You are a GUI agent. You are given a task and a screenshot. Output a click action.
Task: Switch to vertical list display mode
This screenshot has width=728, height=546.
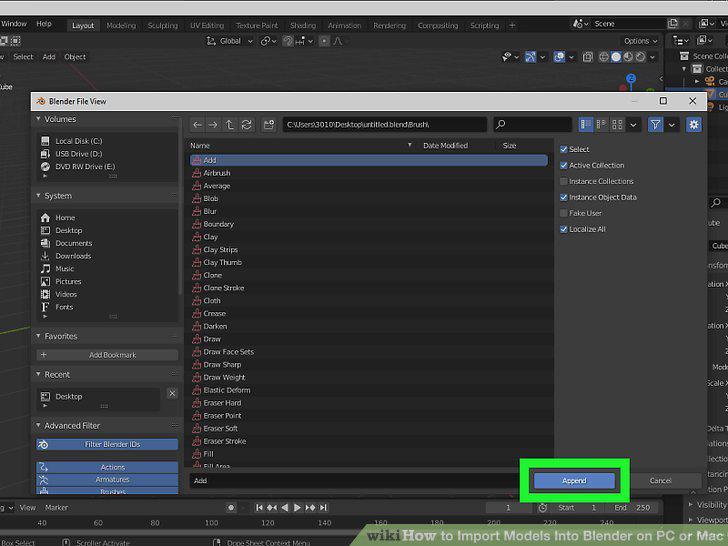[586, 124]
